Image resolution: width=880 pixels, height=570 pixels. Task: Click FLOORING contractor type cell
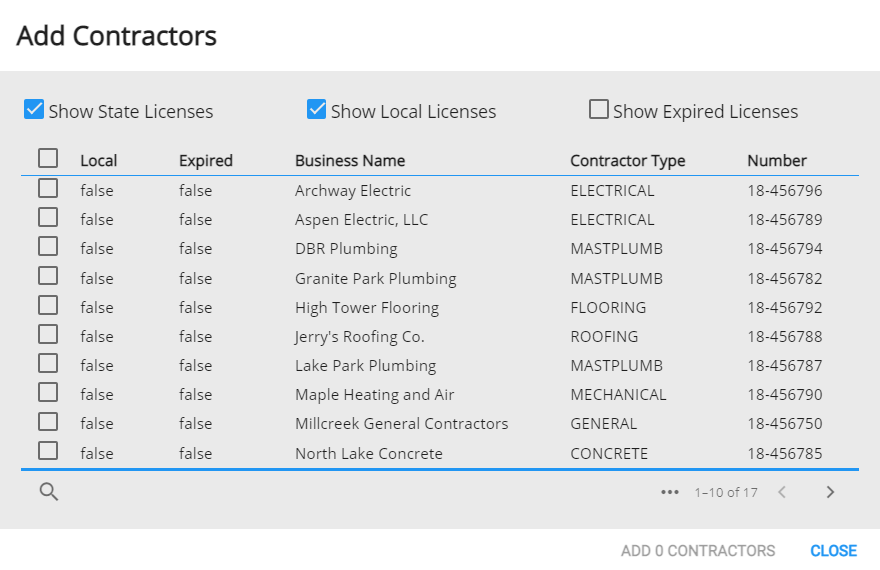(x=608, y=308)
